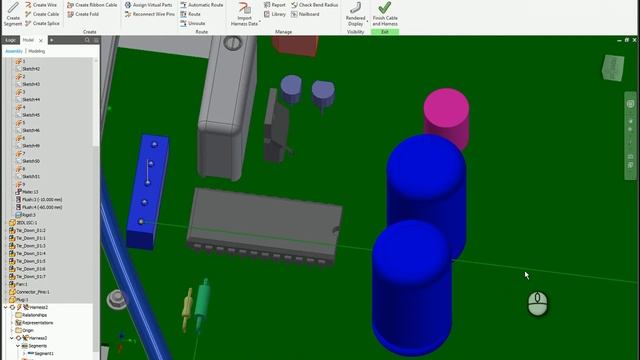Screen dimensions: 640x360
Task: Click the Route command
Action: click(x=190, y=14)
